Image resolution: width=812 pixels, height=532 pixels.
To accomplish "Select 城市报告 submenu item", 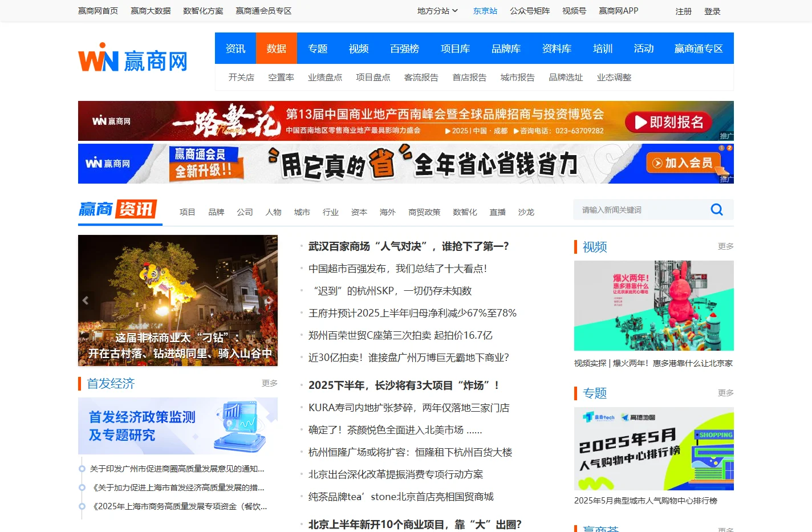I will click(518, 77).
